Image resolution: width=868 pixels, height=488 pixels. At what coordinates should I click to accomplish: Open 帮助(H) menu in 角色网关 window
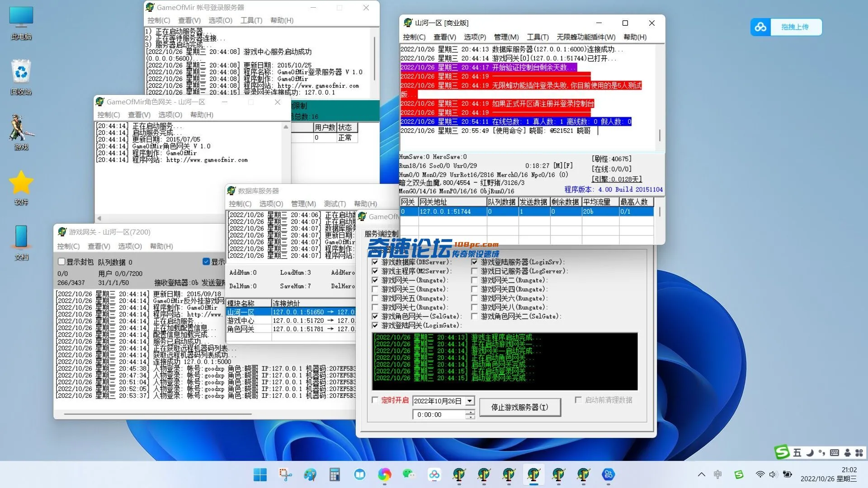[202, 115]
